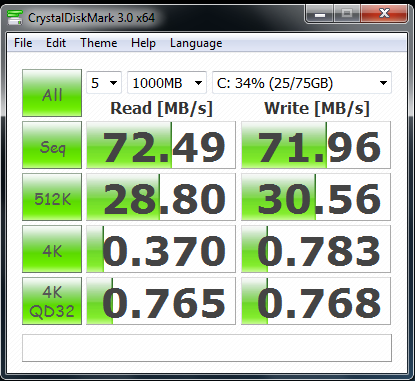The image size is (415, 381).
Task: Launch the 4K QD32 test
Action: point(52,301)
